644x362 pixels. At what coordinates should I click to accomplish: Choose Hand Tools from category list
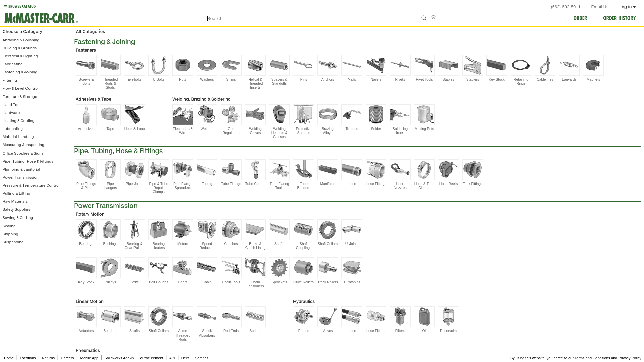point(13,105)
